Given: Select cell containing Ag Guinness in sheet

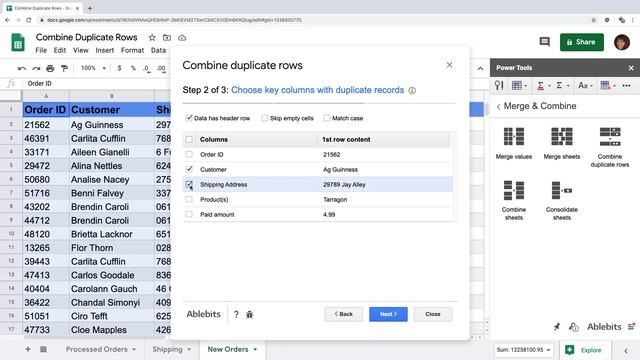Looking at the screenshot, I should point(111,125).
